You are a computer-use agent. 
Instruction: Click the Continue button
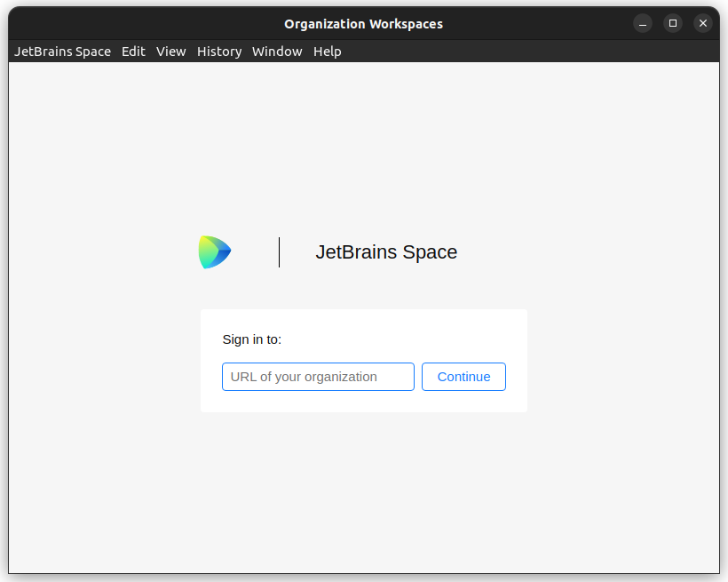click(463, 377)
